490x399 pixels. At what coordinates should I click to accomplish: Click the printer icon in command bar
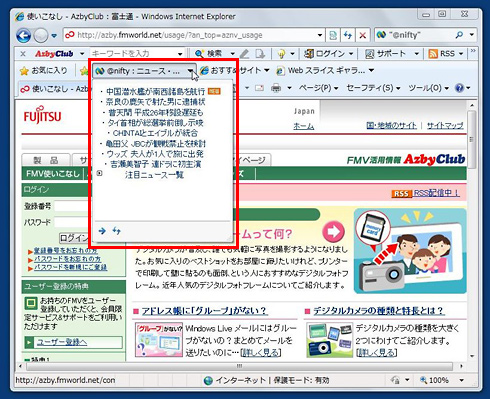coord(276,88)
